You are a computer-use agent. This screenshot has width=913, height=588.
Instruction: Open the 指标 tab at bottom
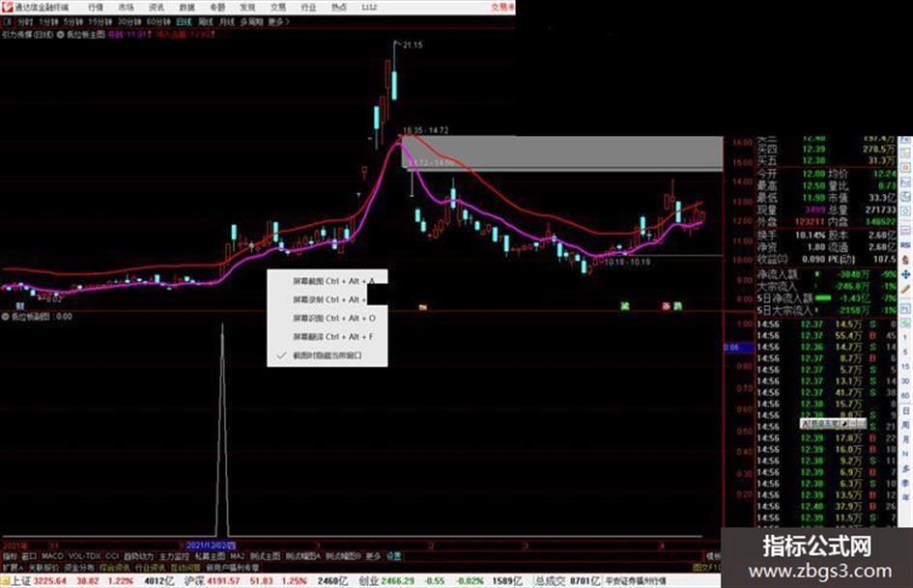(10, 556)
